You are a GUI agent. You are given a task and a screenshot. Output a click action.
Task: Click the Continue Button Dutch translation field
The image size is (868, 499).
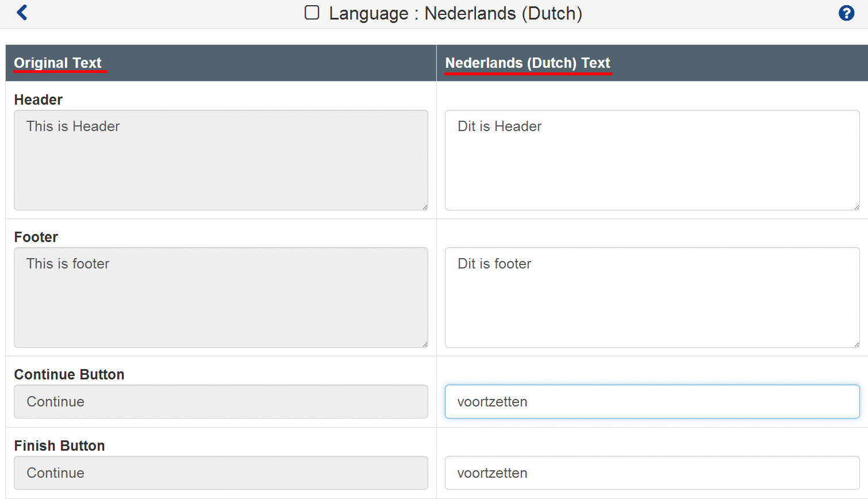[x=652, y=401]
